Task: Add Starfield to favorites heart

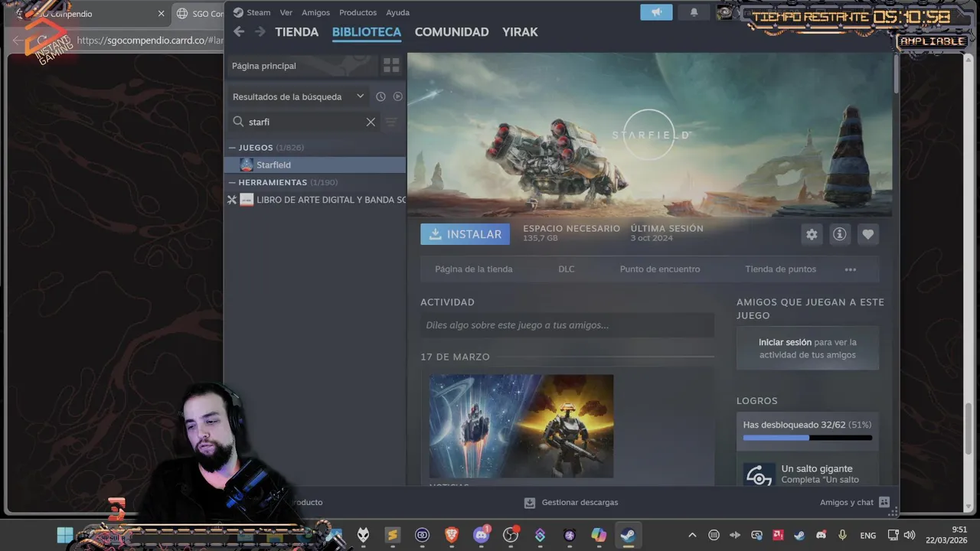Action: click(x=867, y=234)
